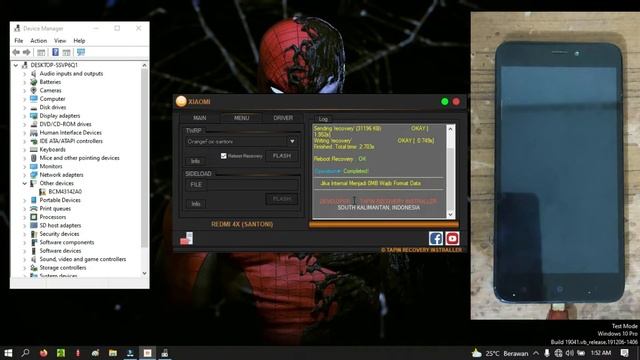
Task: Expand the Disk drives category
Action: (24, 107)
